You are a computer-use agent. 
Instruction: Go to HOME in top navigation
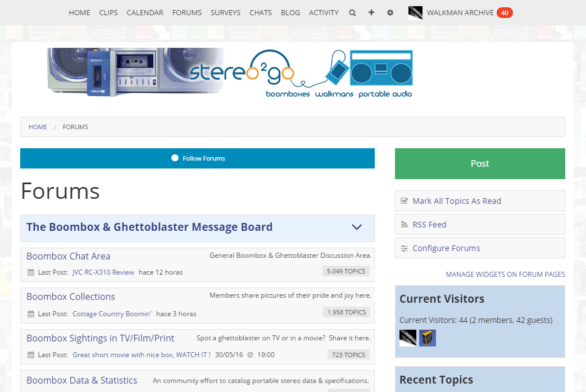tap(80, 13)
